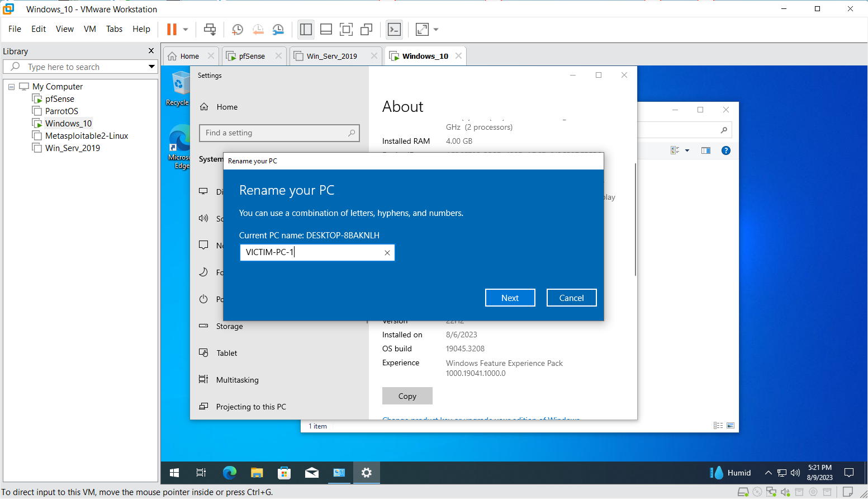This screenshot has width=868, height=499.
Task: Switch to the Home tab
Action: 190,56
